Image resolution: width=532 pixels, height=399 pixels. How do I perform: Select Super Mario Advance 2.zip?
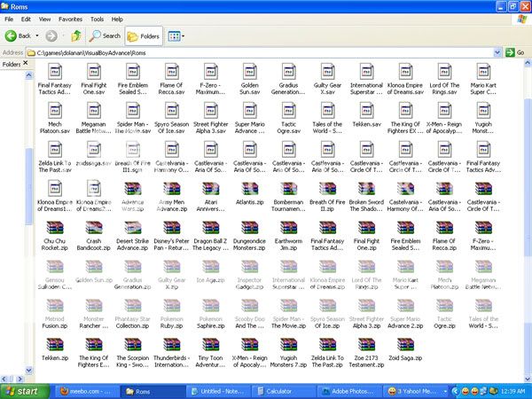click(405, 313)
